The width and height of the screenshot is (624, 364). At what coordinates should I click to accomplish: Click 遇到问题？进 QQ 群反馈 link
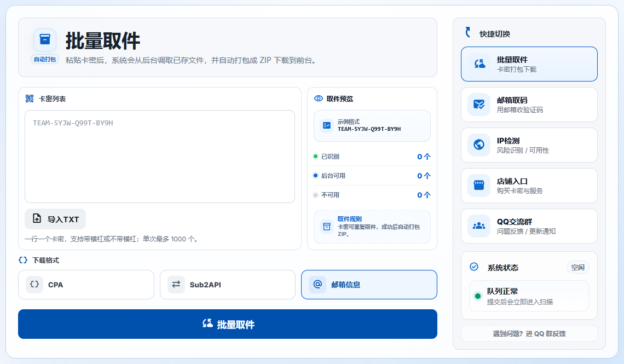(x=529, y=334)
